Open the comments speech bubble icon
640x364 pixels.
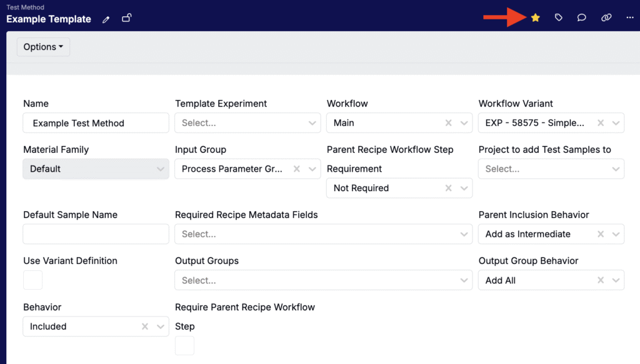582,18
